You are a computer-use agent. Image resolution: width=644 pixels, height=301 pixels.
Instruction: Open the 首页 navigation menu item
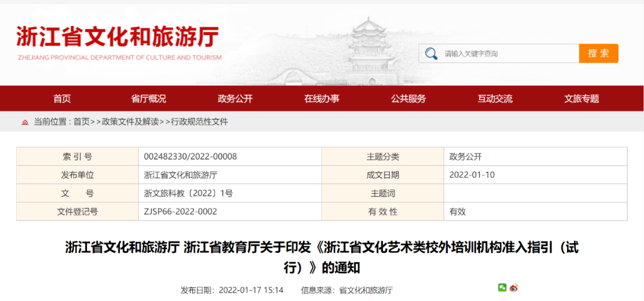click(x=62, y=99)
